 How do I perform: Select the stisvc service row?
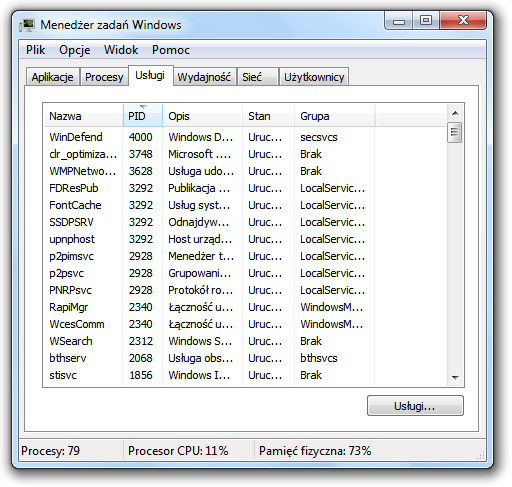[x=245, y=375]
